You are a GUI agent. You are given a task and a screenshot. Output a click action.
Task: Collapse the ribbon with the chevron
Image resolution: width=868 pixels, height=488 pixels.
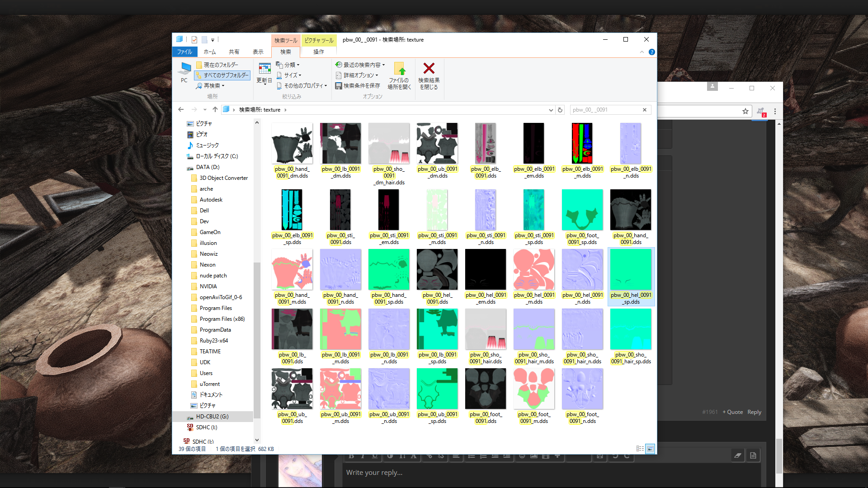pos(642,52)
